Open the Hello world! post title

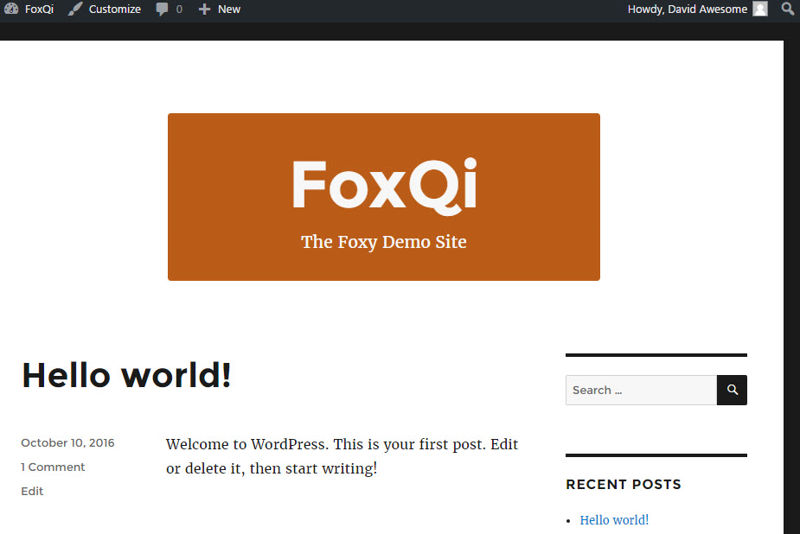pos(127,375)
